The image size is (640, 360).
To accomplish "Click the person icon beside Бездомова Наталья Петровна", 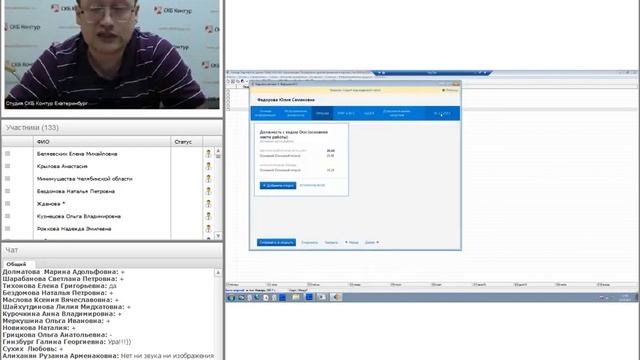I will 208,191.
